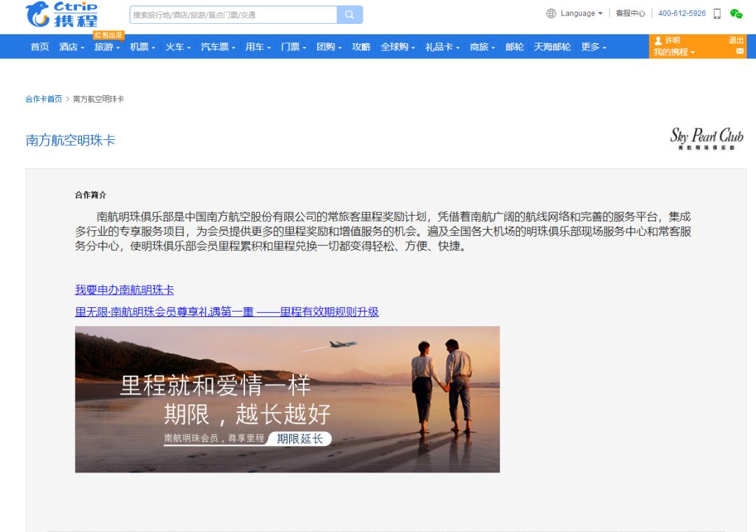Viewport: 756px width, 532px height.
Task: Open 天海邮轮 in navigation bar
Action: (552, 47)
